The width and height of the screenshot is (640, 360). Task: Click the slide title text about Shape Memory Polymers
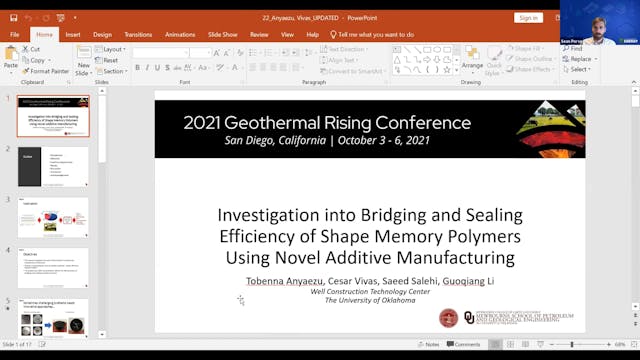click(x=370, y=236)
